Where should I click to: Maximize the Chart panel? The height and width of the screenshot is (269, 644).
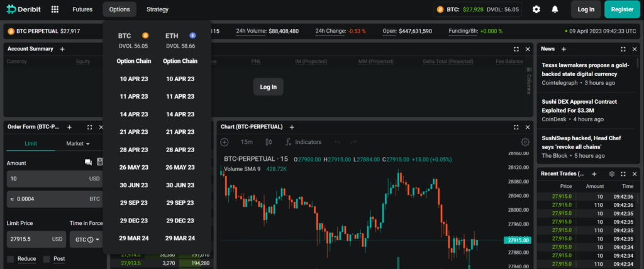516,128
